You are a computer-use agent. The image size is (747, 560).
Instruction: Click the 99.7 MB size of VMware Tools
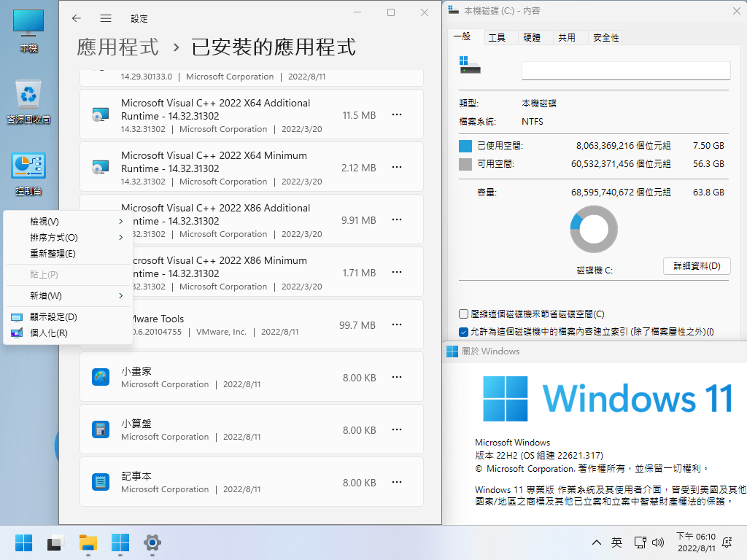(357, 325)
